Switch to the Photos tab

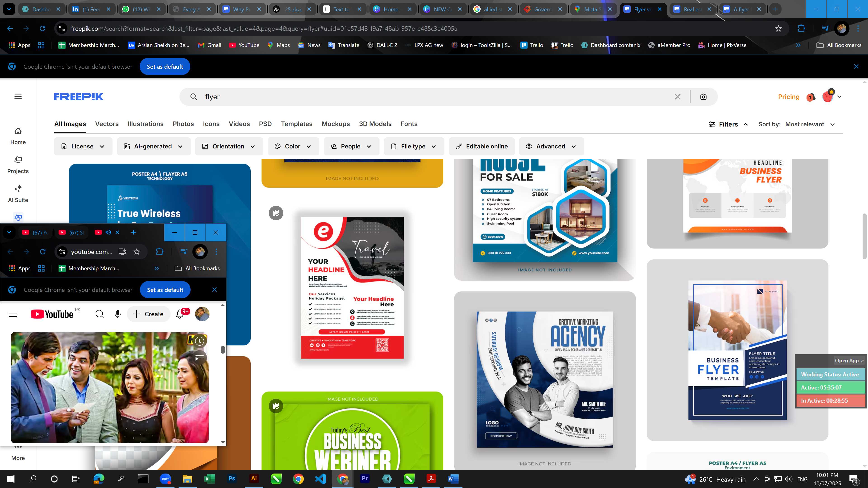tap(183, 124)
